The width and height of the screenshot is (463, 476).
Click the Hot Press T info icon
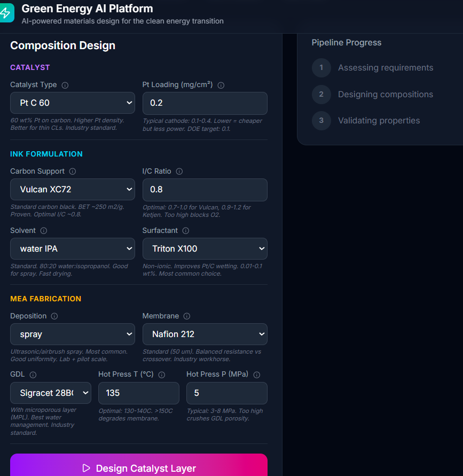pyautogui.click(x=162, y=375)
